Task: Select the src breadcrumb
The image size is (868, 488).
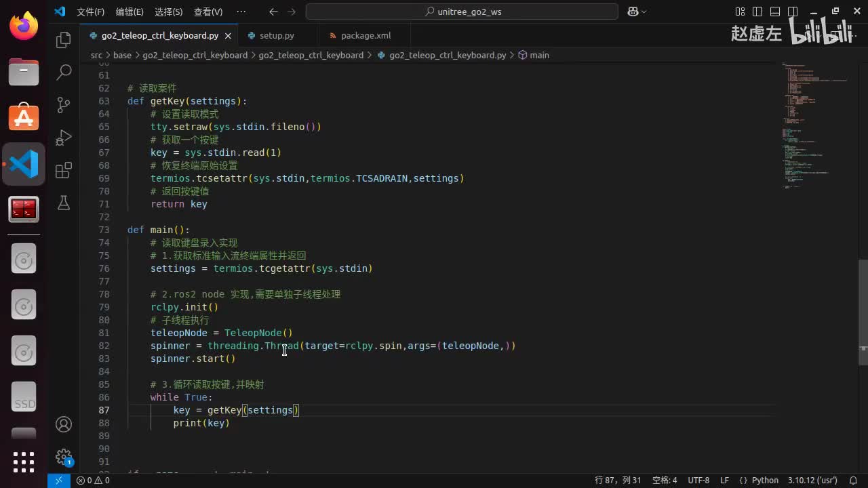Action: click(97, 55)
